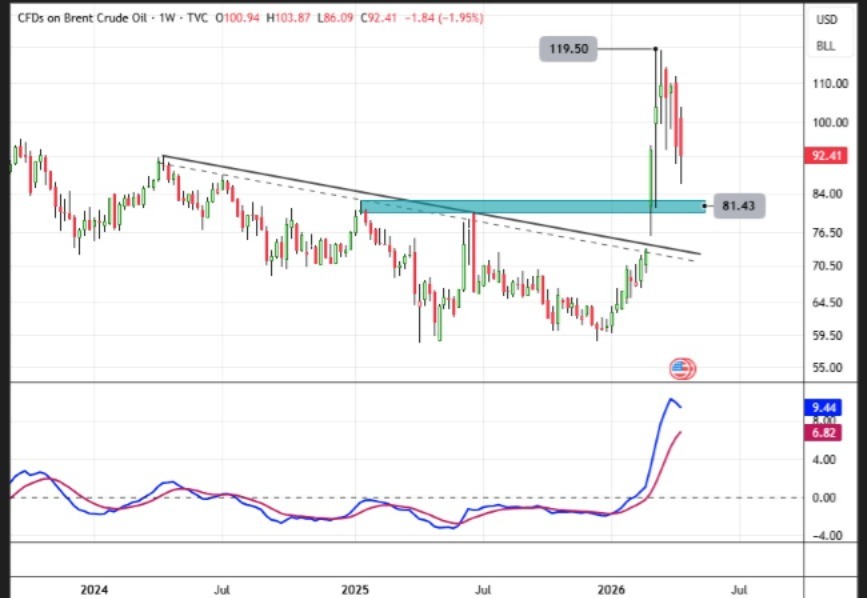The width and height of the screenshot is (867, 598).
Task: Select the teal horizontal support zone rectangle
Action: click(530, 206)
